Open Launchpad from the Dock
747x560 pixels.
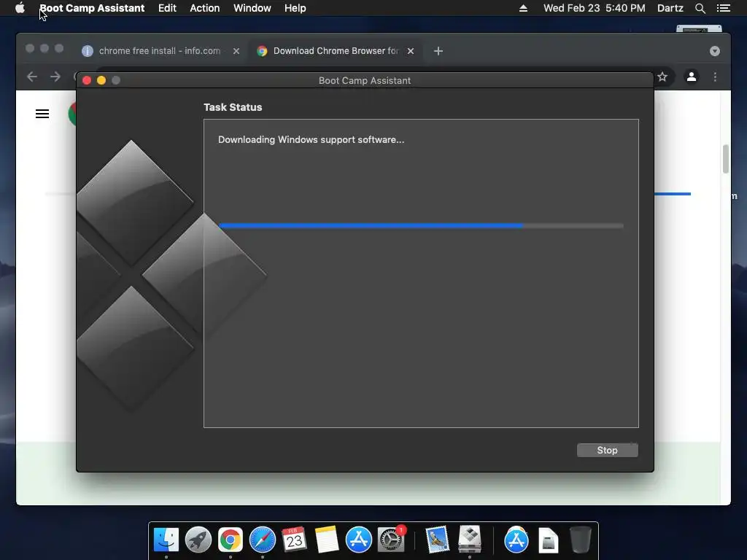click(198, 540)
